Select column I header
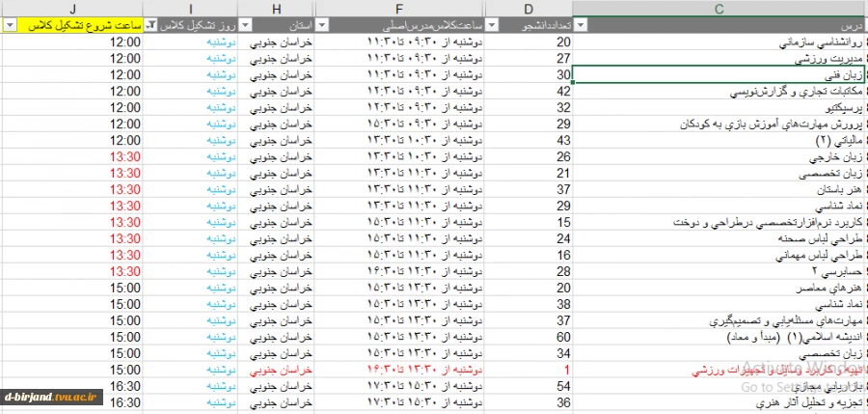 [190, 9]
